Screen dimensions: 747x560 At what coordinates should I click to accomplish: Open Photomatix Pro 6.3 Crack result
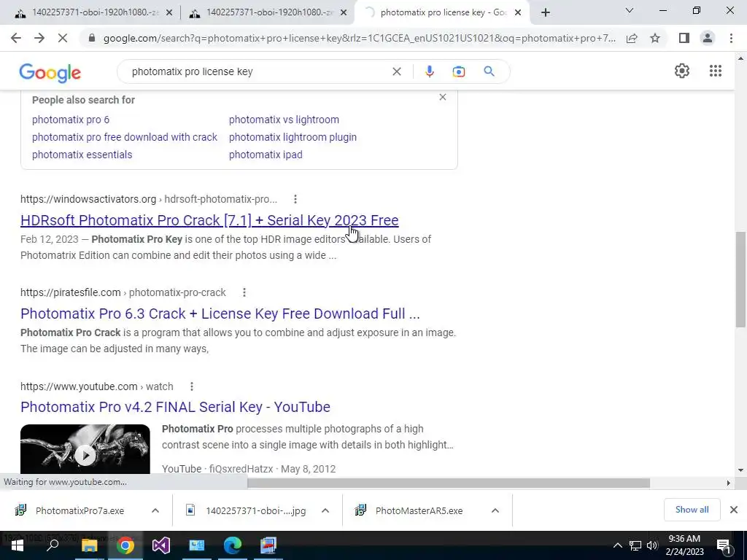click(220, 314)
